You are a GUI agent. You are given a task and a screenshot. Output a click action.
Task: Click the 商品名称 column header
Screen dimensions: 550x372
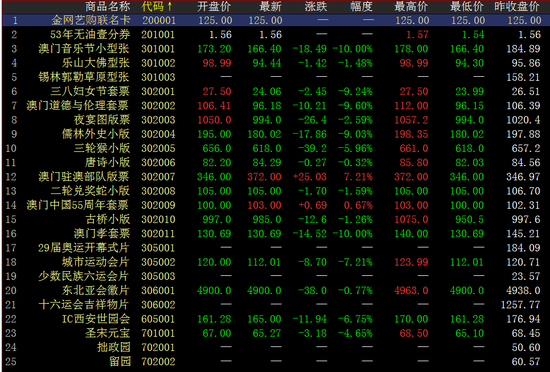(x=107, y=6)
